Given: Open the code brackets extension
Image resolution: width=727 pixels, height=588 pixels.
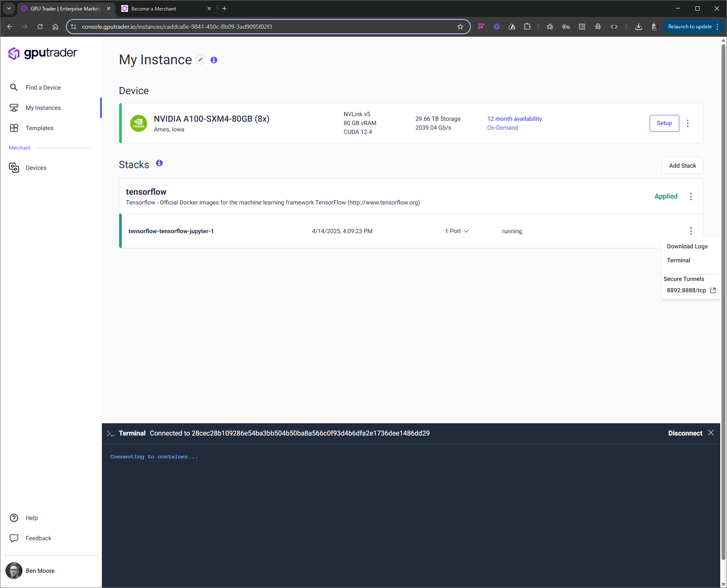Looking at the screenshot, I should (614, 27).
